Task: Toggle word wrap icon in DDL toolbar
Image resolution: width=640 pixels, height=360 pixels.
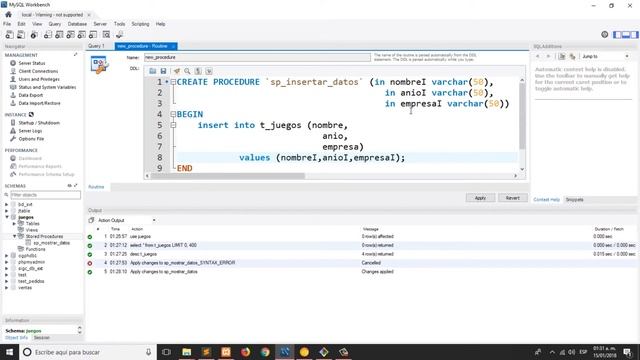Action: (209, 71)
